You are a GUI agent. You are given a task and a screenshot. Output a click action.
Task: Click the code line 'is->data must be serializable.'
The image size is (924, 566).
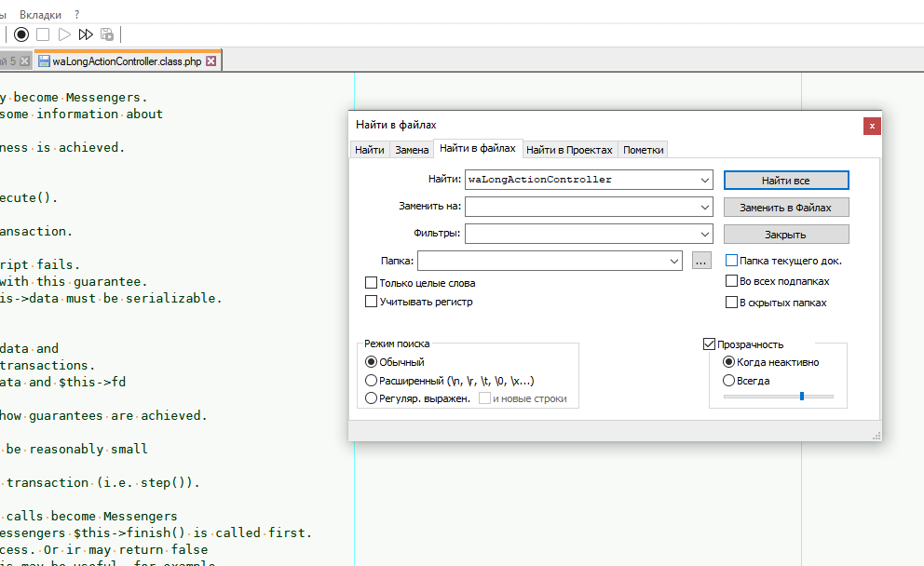click(111, 299)
